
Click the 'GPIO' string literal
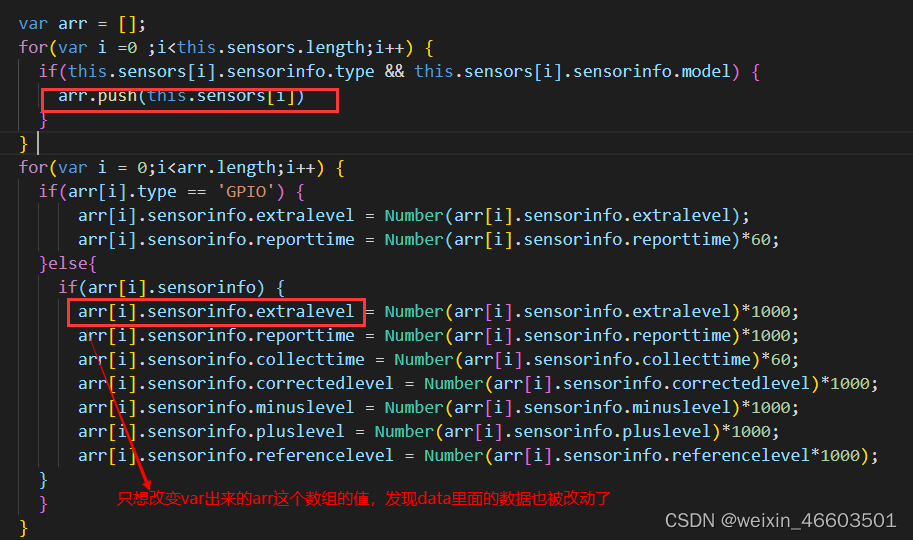246,192
